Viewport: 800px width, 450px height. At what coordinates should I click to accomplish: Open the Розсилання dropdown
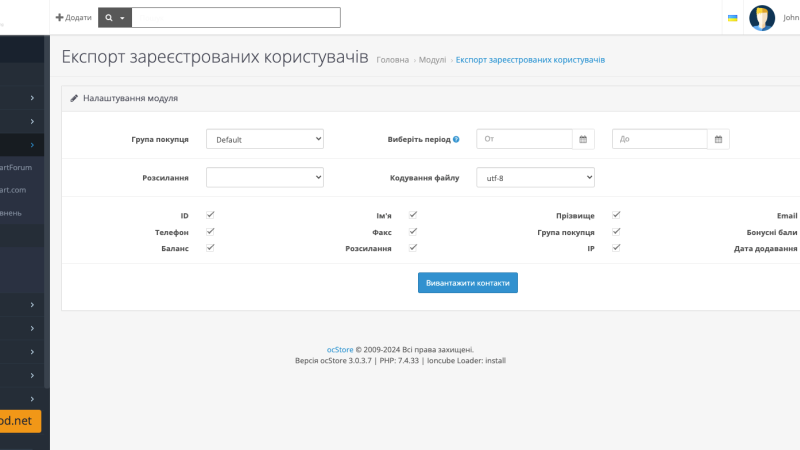[265, 177]
